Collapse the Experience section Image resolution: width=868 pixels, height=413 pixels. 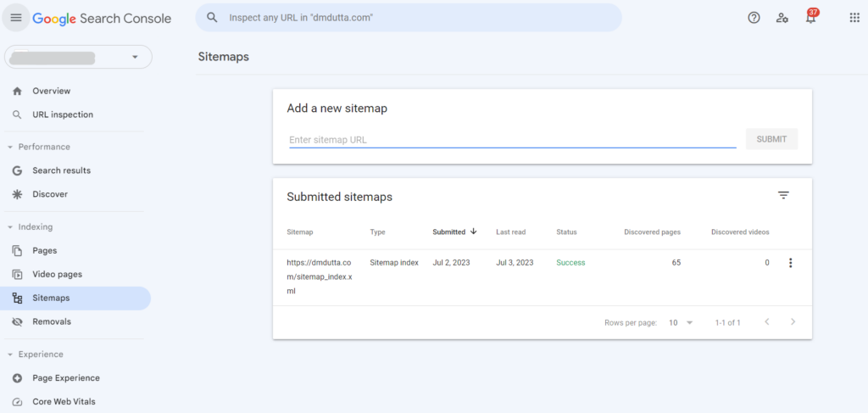point(10,354)
